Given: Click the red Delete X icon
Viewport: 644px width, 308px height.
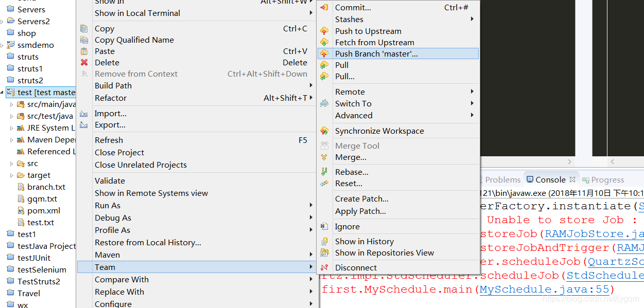Looking at the screenshot, I should [84, 62].
